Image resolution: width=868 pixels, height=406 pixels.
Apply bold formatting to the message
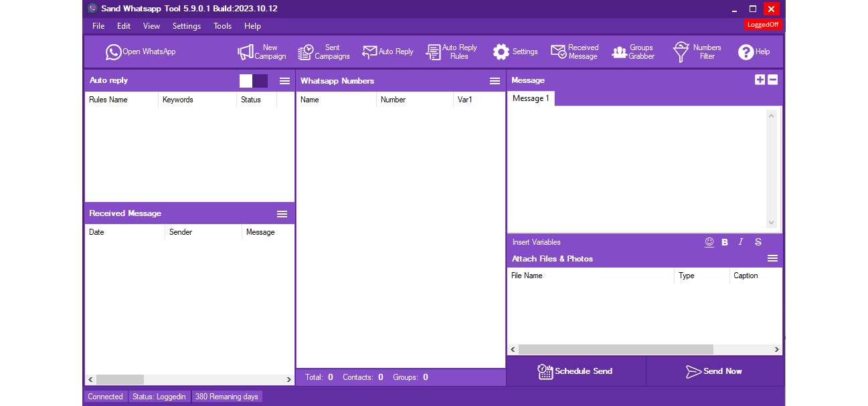click(x=725, y=242)
